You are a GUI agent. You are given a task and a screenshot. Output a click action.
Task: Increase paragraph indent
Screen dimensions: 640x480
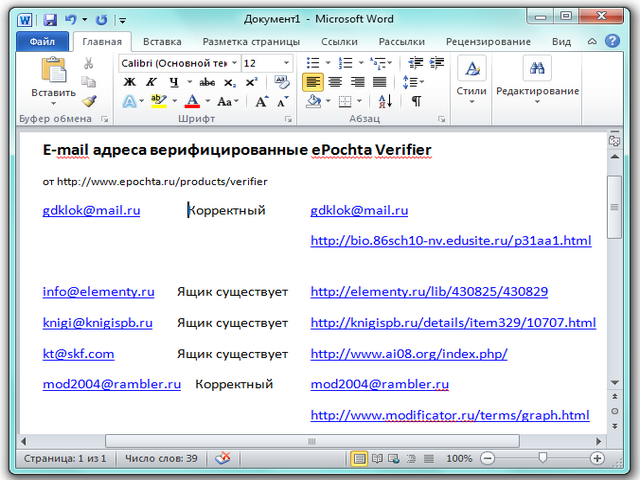coord(437,63)
